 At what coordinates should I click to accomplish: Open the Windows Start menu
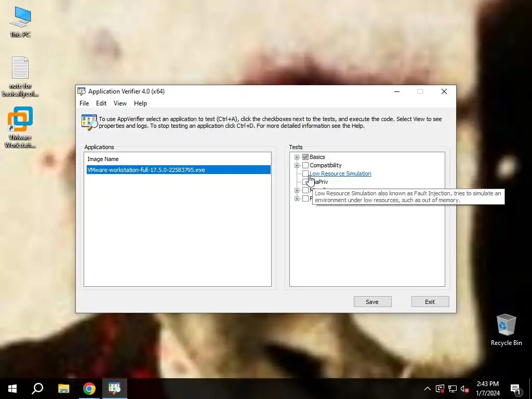pyautogui.click(x=12, y=389)
